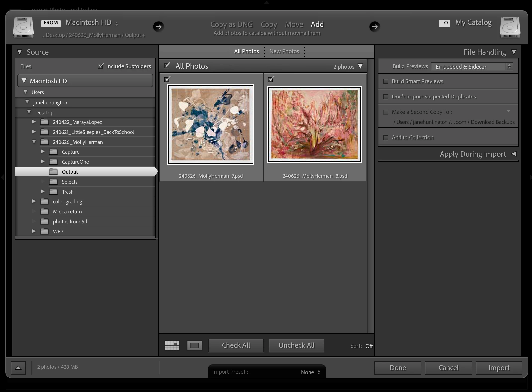Switch to grid view icon

[172, 345]
